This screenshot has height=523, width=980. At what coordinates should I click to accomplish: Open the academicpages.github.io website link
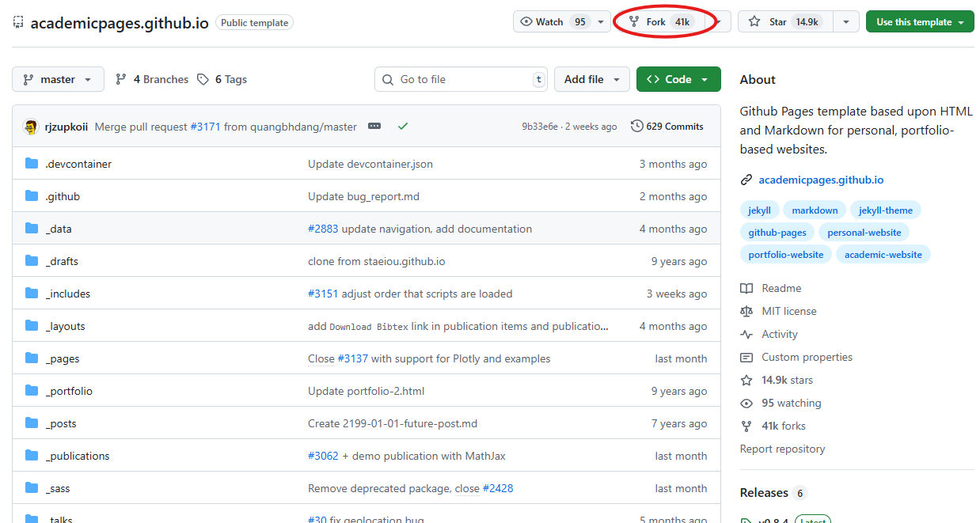pos(821,180)
